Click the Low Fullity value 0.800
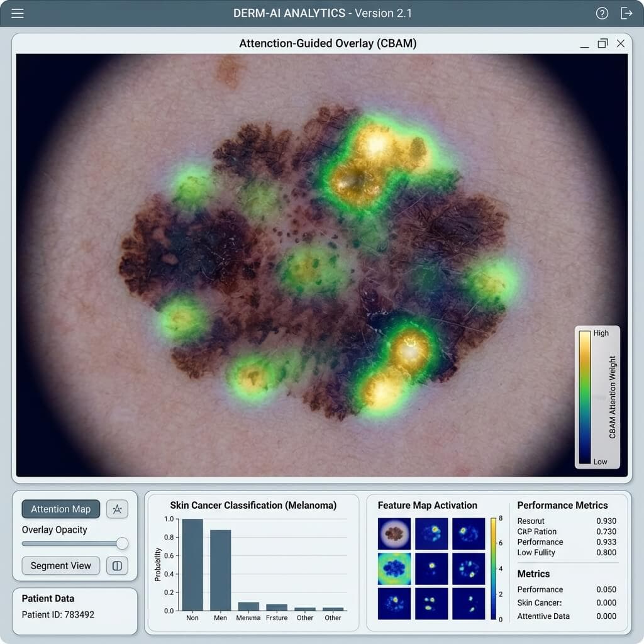The width and height of the screenshot is (644, 644). point(606,553)
